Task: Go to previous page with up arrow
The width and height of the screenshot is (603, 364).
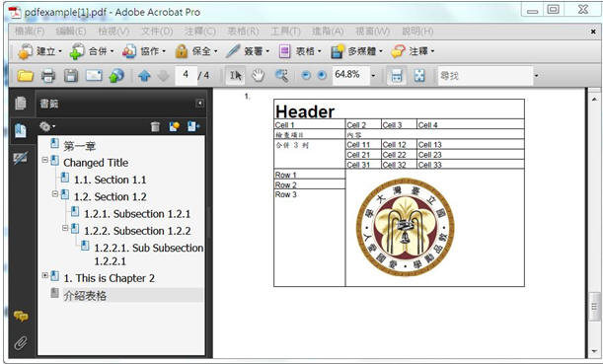Action: 145,76
